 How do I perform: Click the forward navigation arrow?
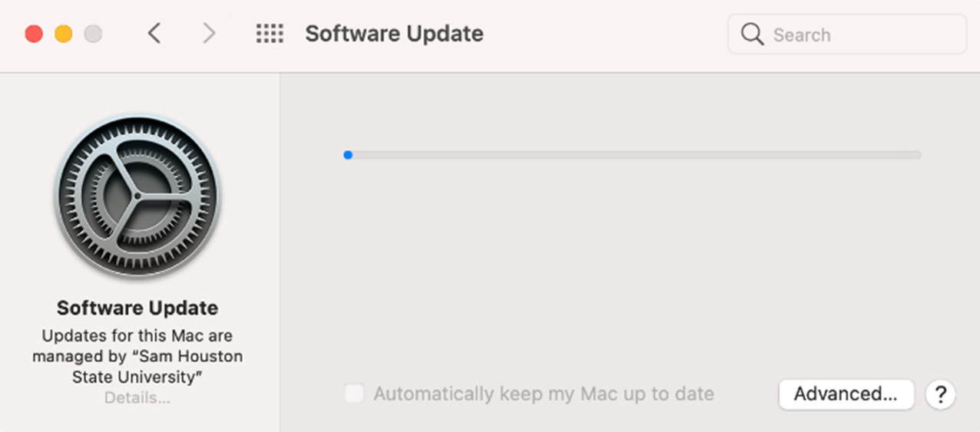click(208, 34)
